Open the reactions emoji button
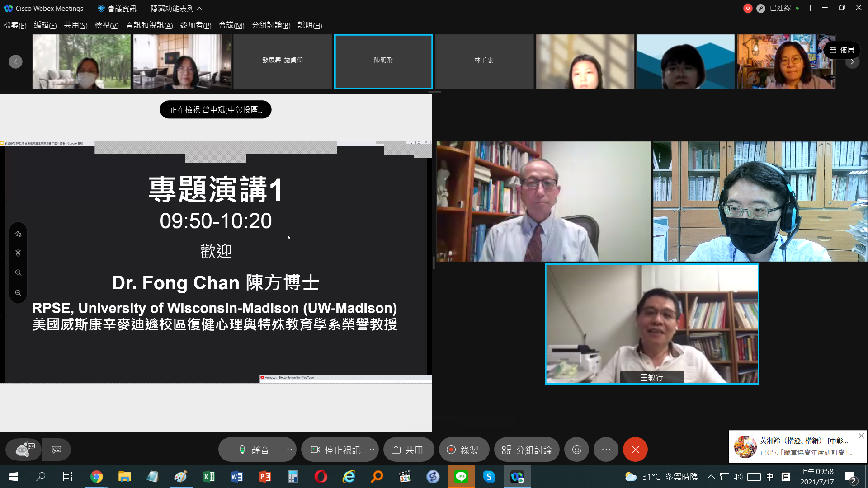Viewport: 868px width, 488px height. point(577,450)
